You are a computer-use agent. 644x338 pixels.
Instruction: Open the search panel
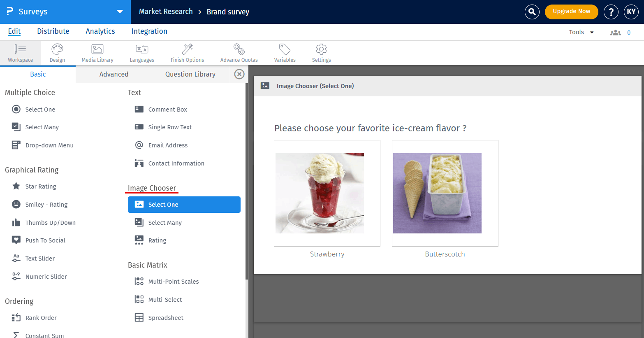pos(532,12)
